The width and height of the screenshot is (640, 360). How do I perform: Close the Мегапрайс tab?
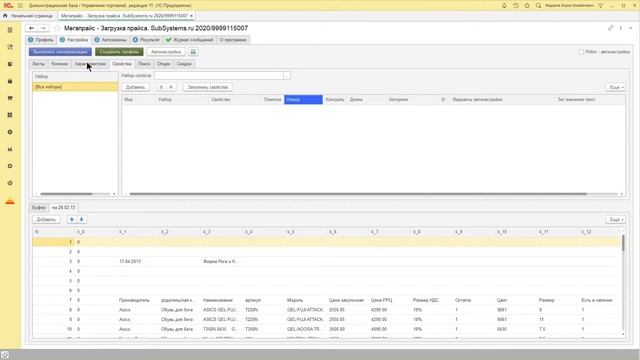tap(191, 16)
